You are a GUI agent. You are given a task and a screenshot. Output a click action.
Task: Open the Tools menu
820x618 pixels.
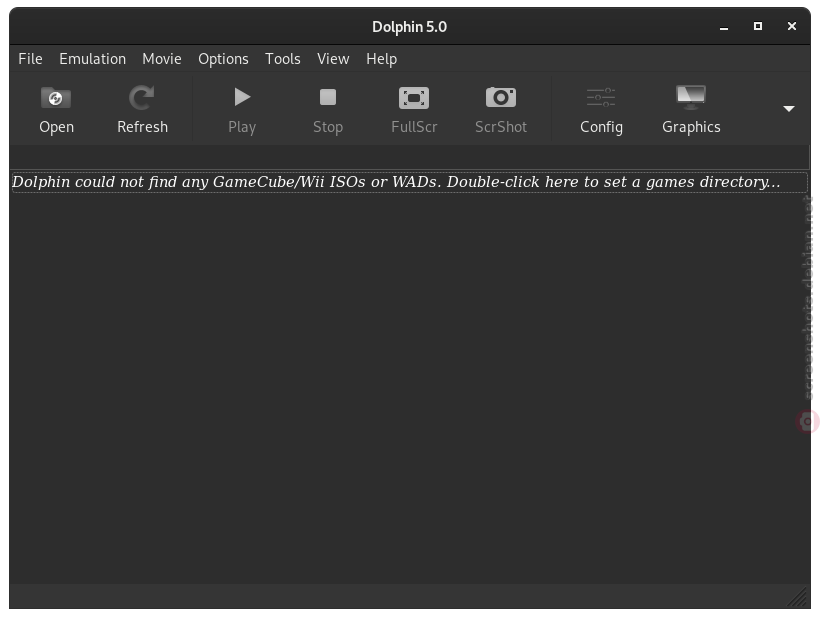[282, 59]
